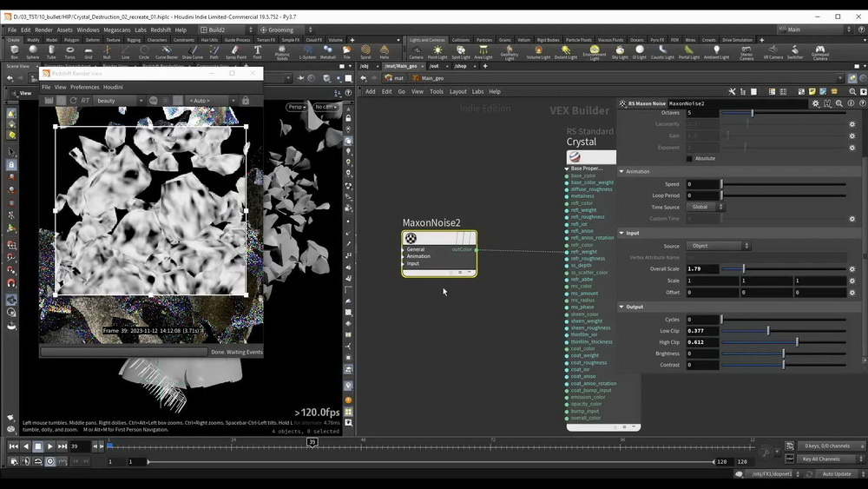868x489 pixels.
Task: Open the Megascans menu
Action: pos(117,30)
